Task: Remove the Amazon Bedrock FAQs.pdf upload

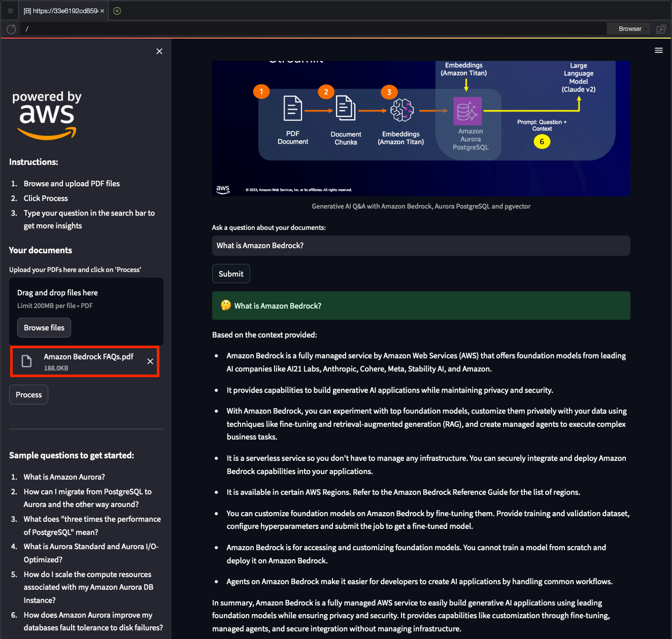Action: pyautogui.click(x=150, y=361)
